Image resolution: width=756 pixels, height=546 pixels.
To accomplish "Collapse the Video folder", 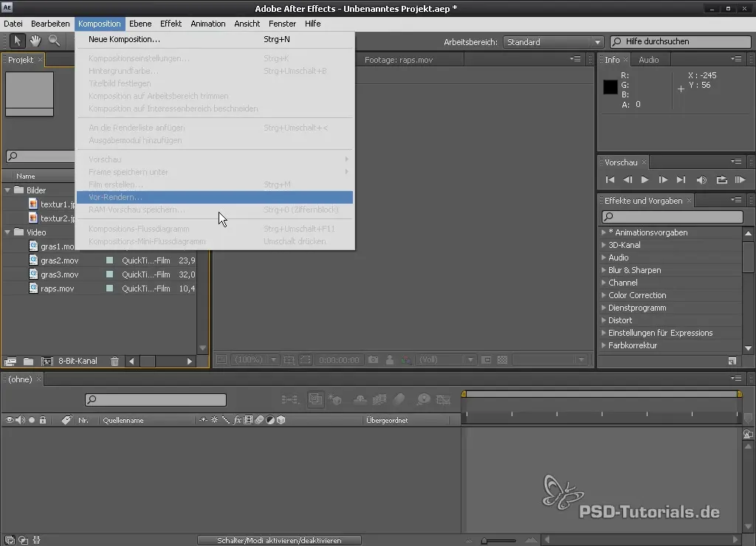I will (x=7, y=232).
